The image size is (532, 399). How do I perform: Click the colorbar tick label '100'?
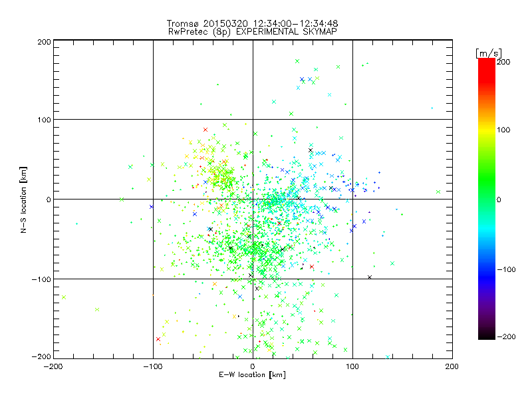503,130
